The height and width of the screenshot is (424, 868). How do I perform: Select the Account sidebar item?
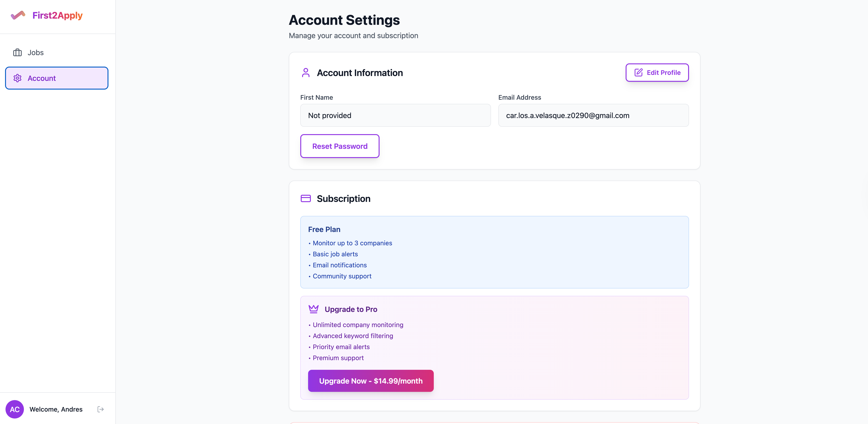57,78
